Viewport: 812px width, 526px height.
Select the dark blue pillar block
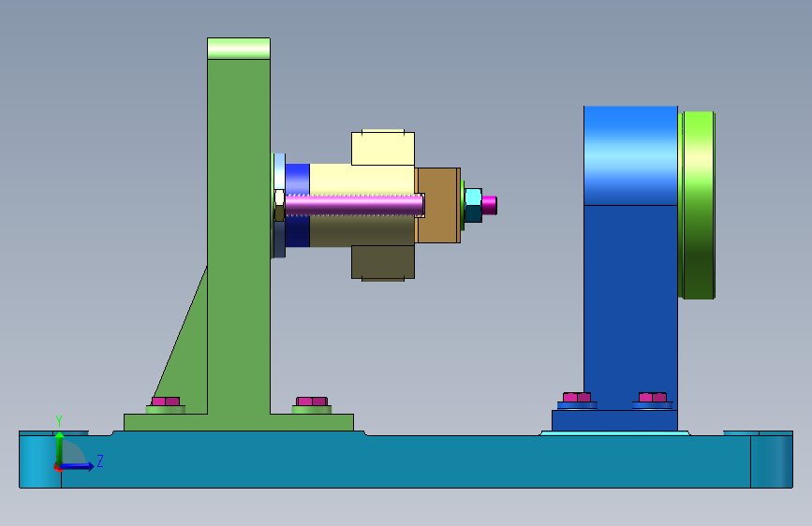click(x=630, y=308)
